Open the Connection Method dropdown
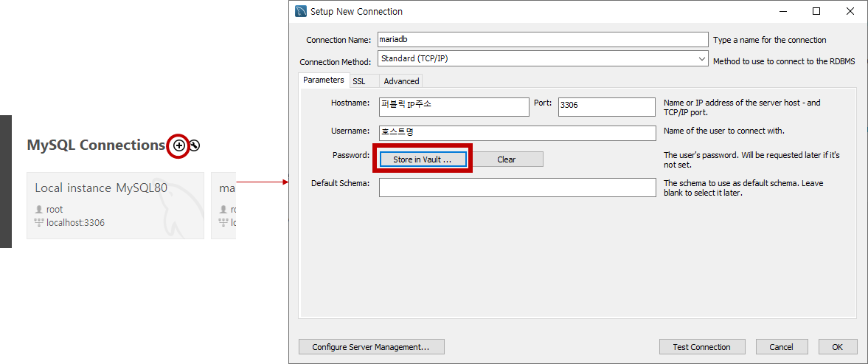This screenshot has width=868, height=364. [x=543, y=58]
